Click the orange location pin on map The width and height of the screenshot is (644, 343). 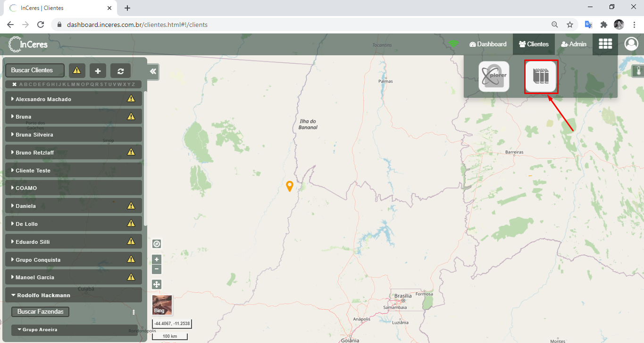[x=290, y=186]
